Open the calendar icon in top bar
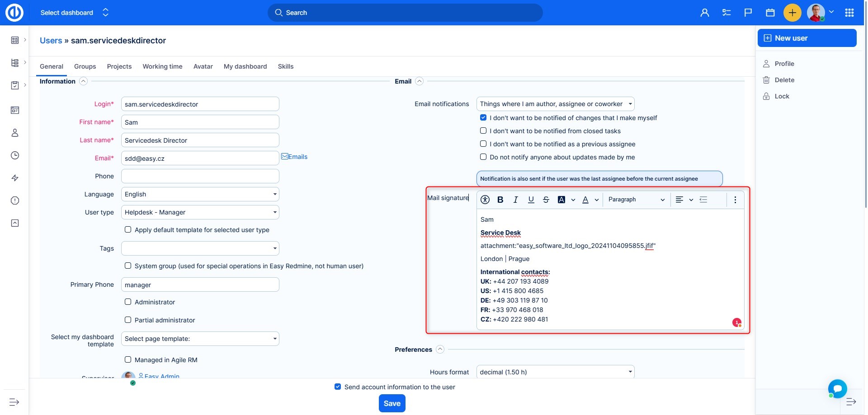868x415 pixels. tap(770, 13)
